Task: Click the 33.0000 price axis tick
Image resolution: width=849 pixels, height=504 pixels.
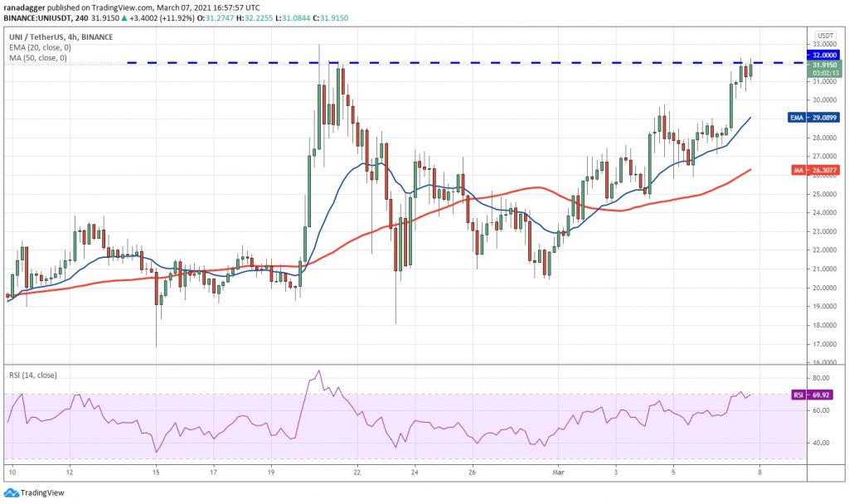Action: click(x=823, y=44)
